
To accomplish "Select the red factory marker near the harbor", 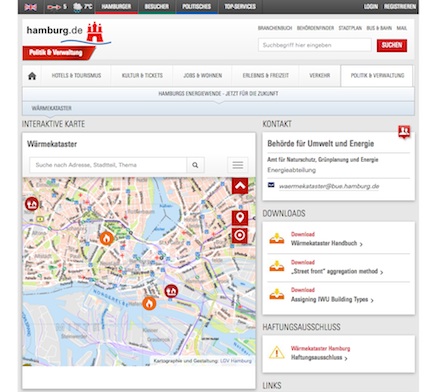I will 171,291.
